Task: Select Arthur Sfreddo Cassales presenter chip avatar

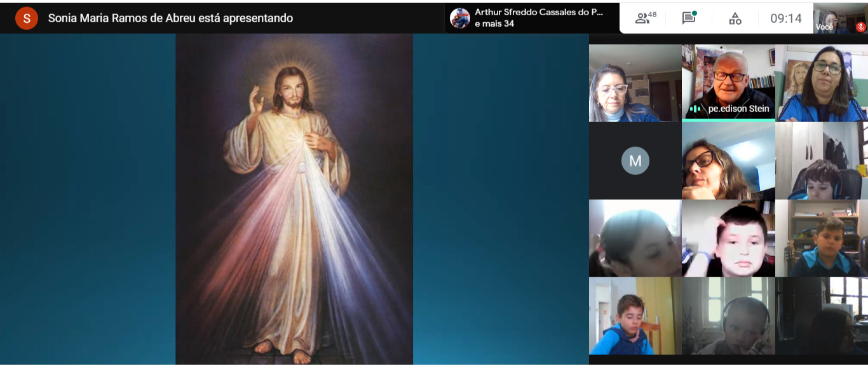Action: (x=460, y=18)
